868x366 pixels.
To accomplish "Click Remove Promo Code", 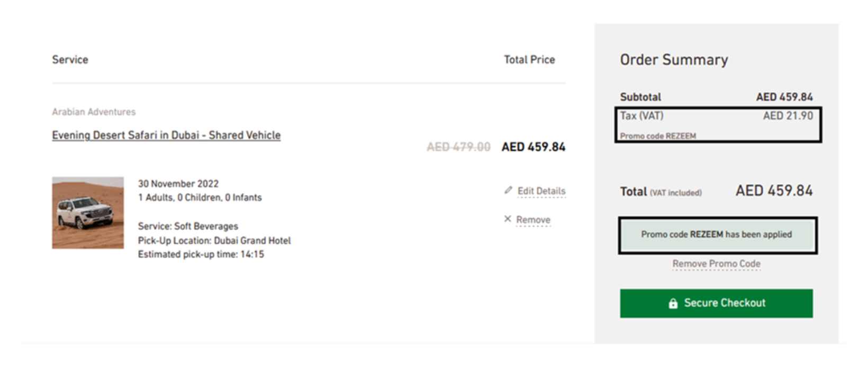I will (716, 263).
